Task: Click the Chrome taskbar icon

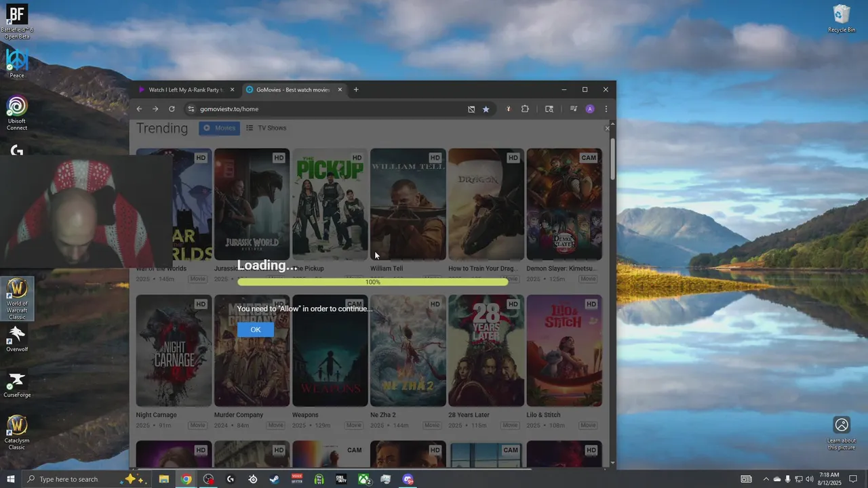Action: tap(186, 479)
